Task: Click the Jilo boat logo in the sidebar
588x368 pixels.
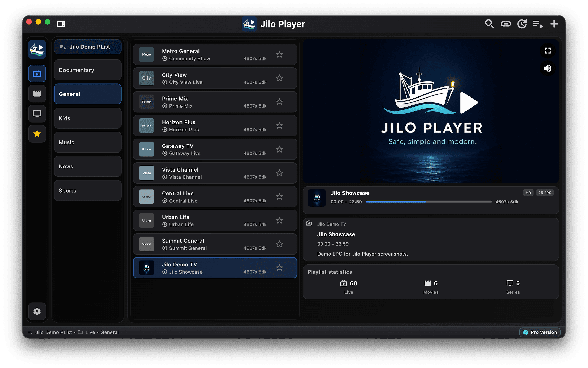Action: click(37, 49)
